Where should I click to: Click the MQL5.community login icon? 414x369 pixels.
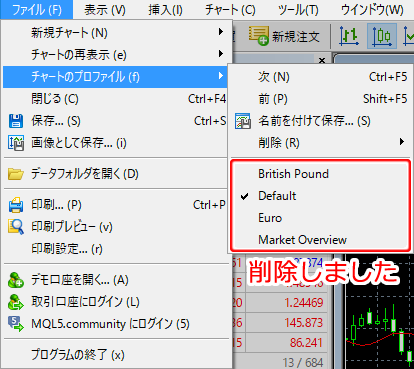pos(16,324)
